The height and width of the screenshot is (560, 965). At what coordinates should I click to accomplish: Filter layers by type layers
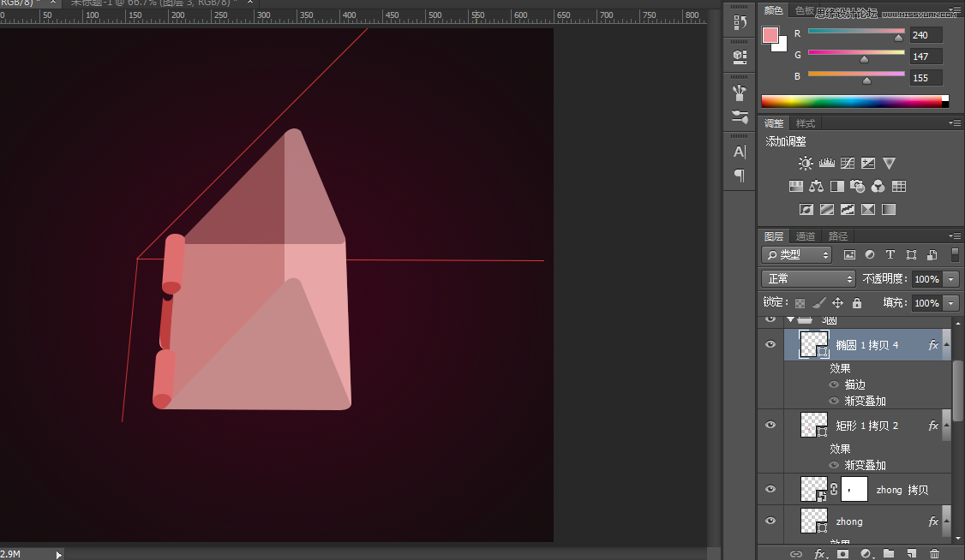(x=890, y=254)
